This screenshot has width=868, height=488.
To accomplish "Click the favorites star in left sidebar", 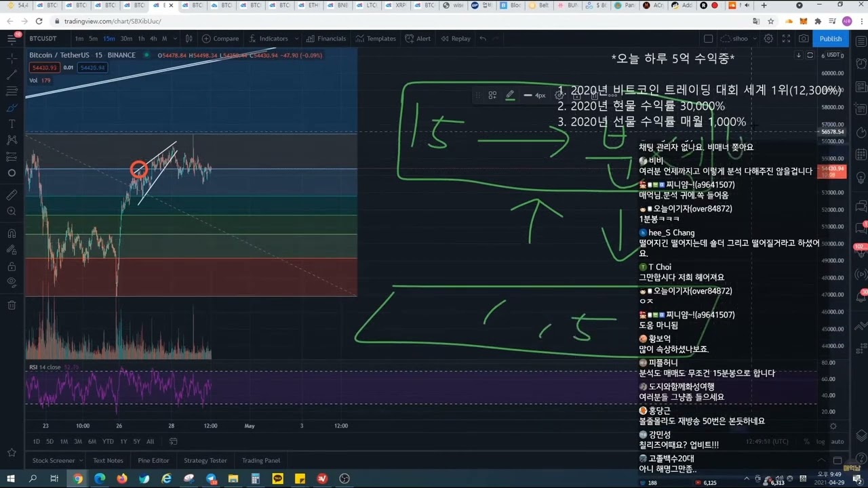I will 12,452.
